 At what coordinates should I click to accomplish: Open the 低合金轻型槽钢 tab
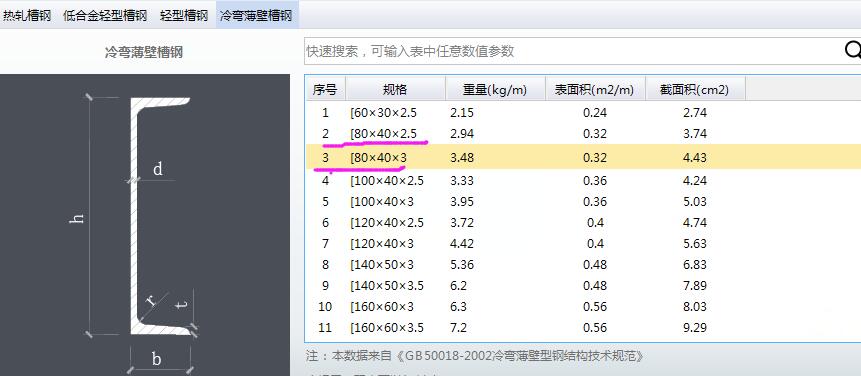pyautogui.click(x=105, y=15)
